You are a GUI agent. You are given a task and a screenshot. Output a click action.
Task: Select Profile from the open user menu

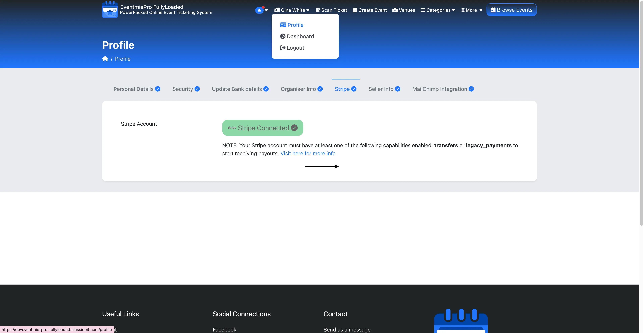click(295, 25)
